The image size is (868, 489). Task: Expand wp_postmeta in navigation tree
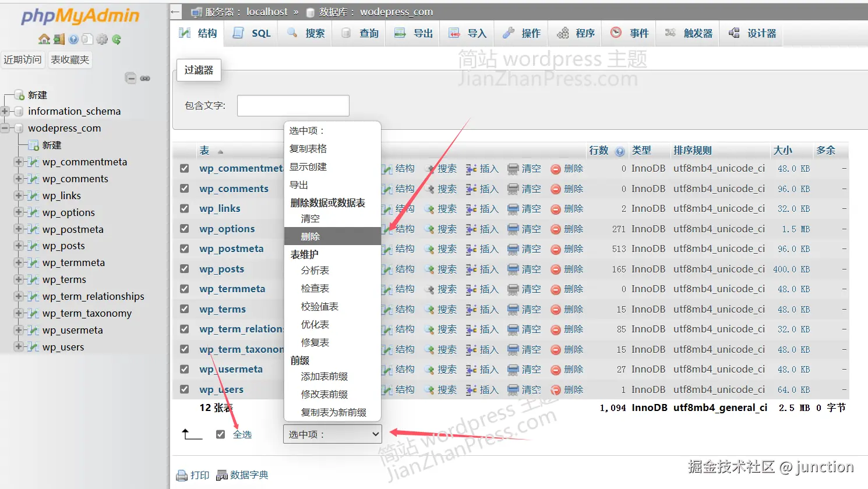[x=19, y=229]
